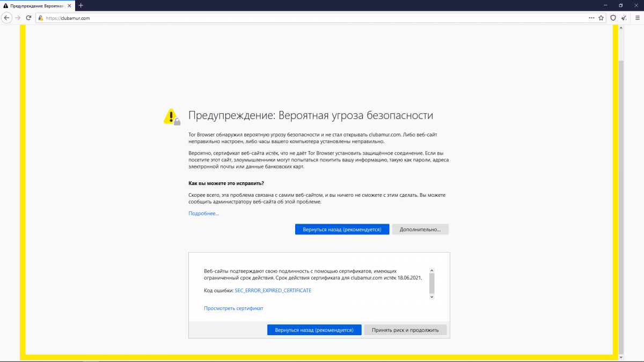
Task: Close the security warning tab
Action: tap(70, 5)
